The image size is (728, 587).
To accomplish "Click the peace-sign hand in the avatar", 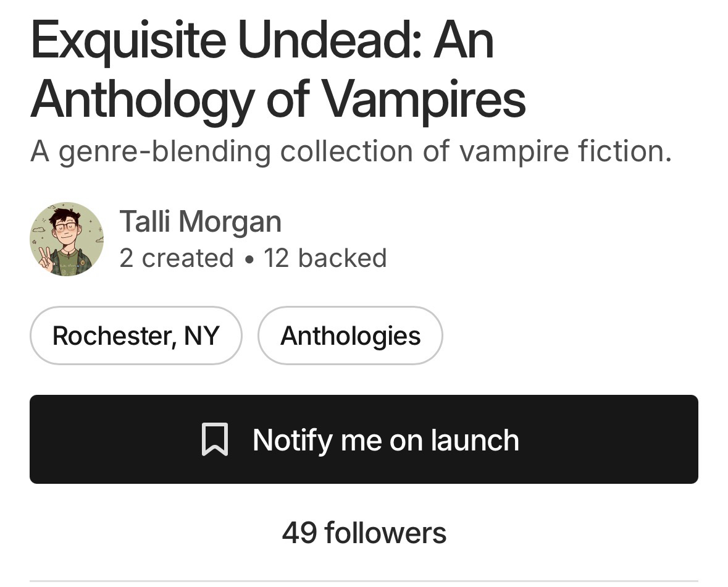I will 44,258.
